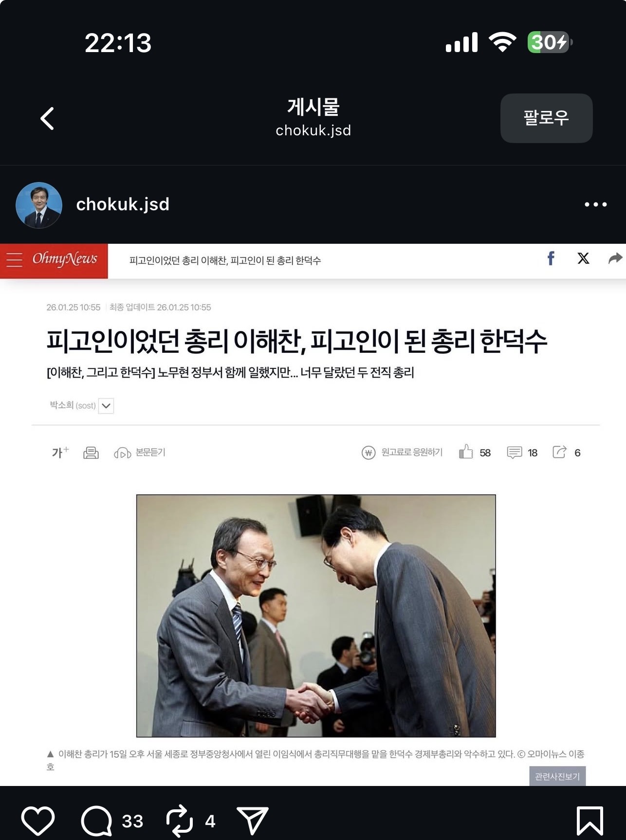The width and height of the screenshot is (626, 840).
Task: Click the 관련사진보기 button
Action: click(x=557, y=776)
